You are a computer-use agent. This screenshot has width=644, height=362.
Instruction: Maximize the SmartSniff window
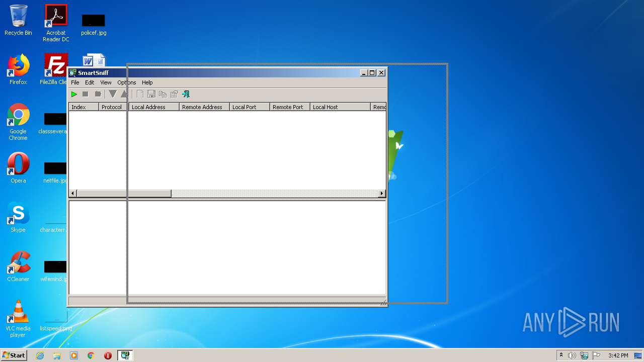[x=372, y=73]
